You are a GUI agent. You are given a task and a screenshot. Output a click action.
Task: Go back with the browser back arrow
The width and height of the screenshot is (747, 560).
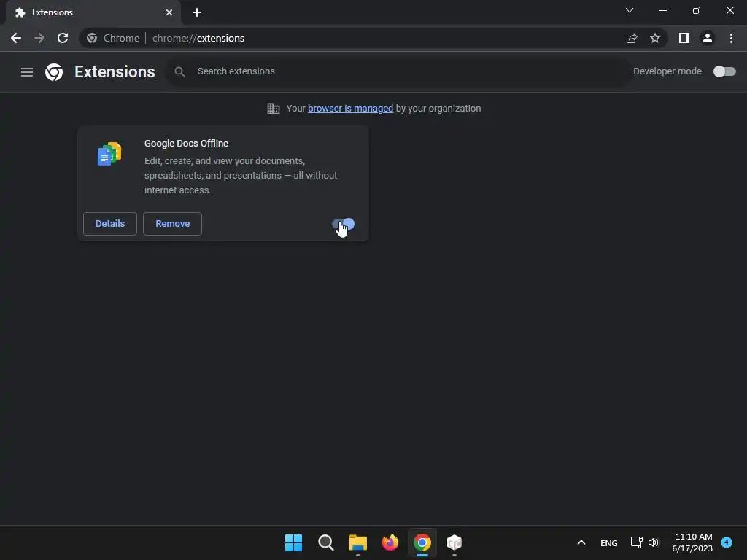pos(16,38)
